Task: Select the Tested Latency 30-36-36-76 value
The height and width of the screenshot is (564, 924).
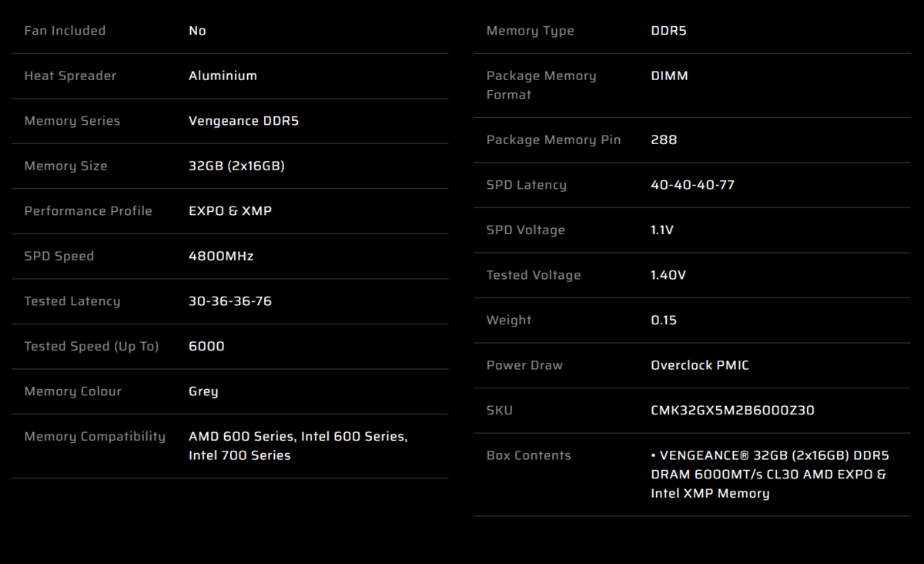Action: [x=230, y=301]
